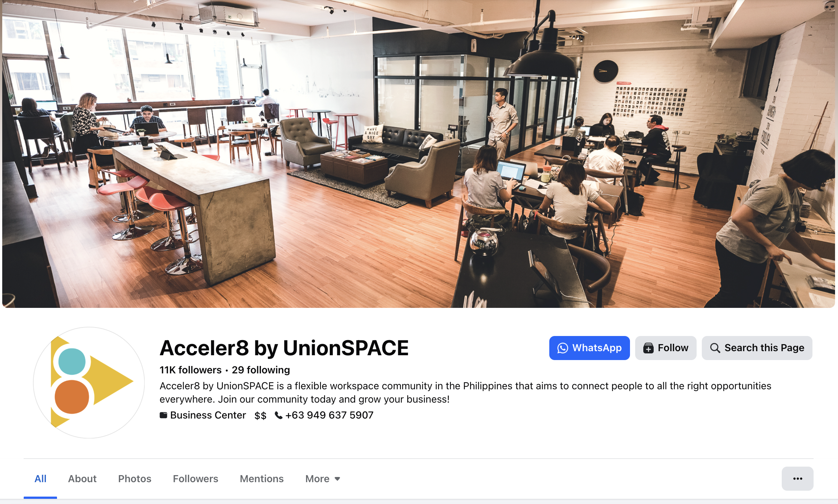Open the Photos tab
The height and width of the screenshot is (504, 838).
tap(135, 479)
